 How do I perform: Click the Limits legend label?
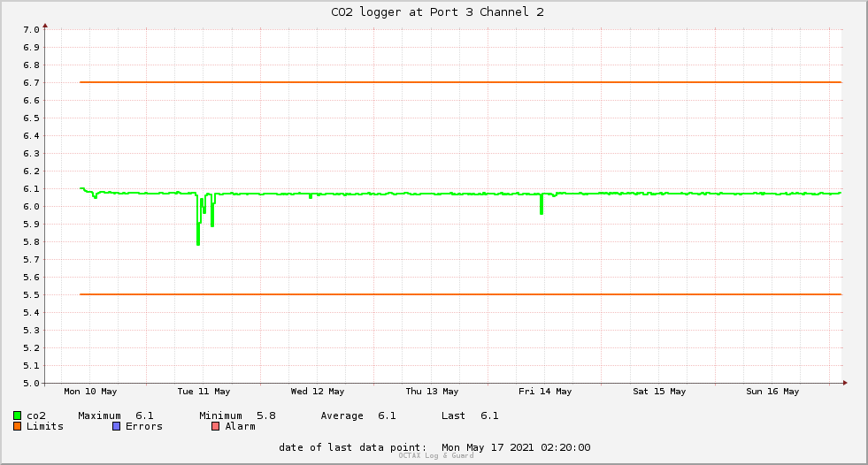tap(45, 426)
